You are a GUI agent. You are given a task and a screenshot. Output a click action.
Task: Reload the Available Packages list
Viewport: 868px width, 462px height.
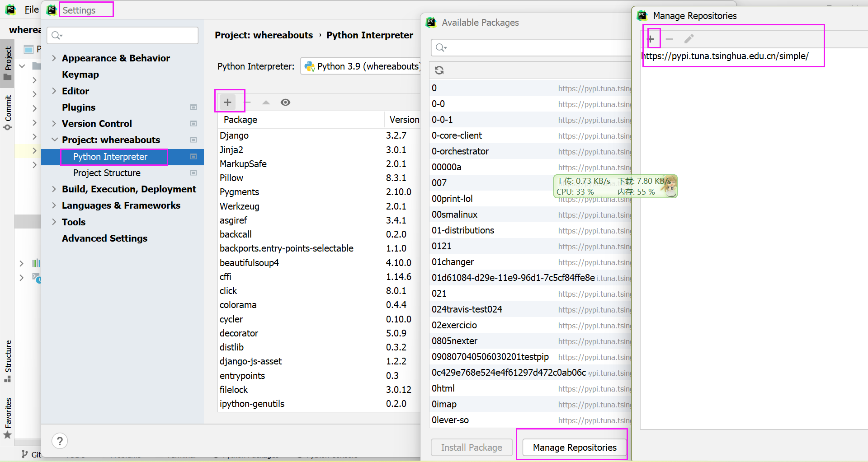pyautogui.click(x=439, y=70)
